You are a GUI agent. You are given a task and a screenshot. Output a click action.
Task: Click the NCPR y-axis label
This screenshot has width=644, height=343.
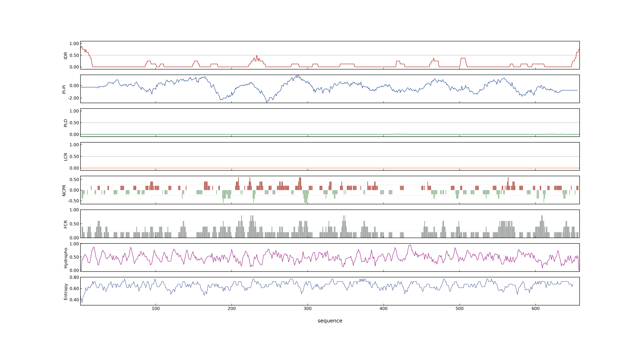coord(64,190)
